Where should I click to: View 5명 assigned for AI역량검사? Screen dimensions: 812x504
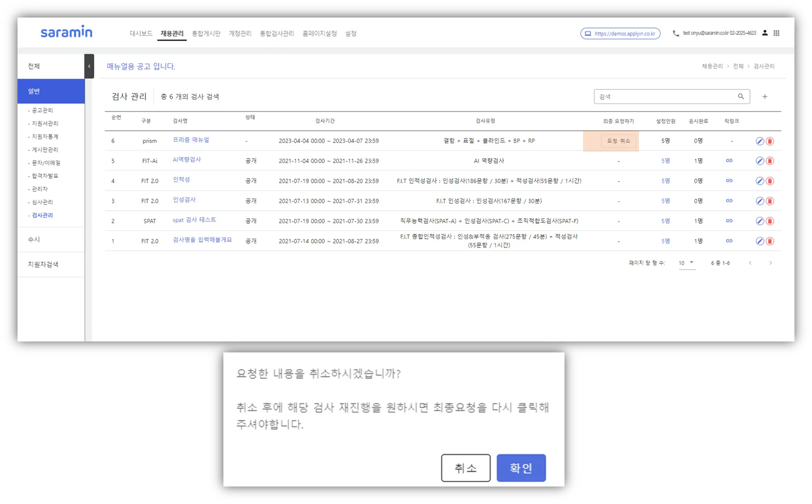click(x=666, y=161)
